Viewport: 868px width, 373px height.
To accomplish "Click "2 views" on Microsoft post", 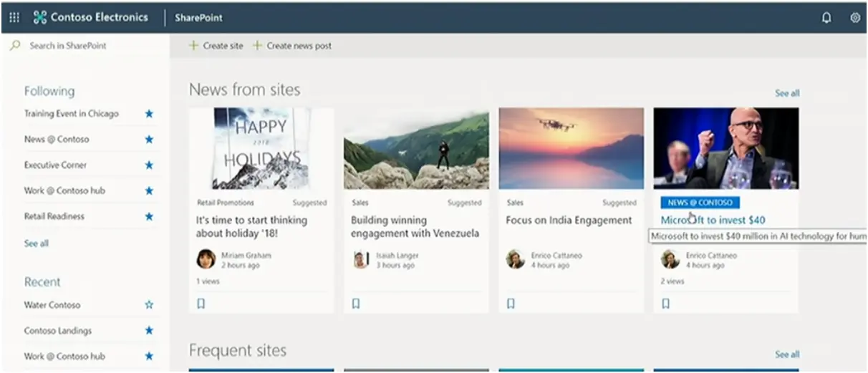I will 672,281.
